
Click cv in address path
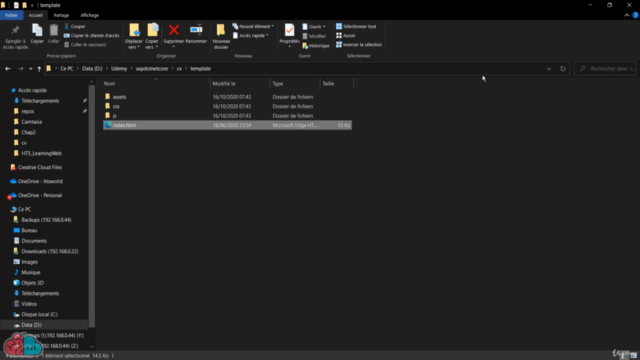coord(179,69)
